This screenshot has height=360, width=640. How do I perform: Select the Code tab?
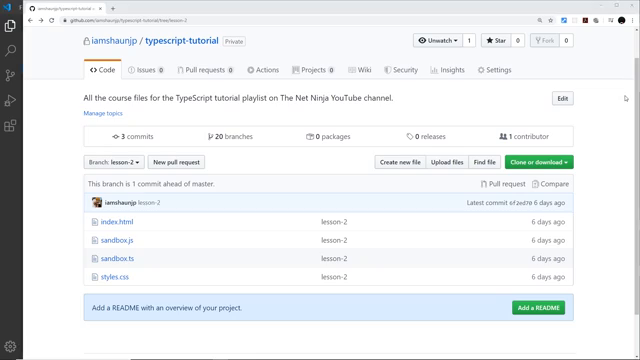[102, 70]
